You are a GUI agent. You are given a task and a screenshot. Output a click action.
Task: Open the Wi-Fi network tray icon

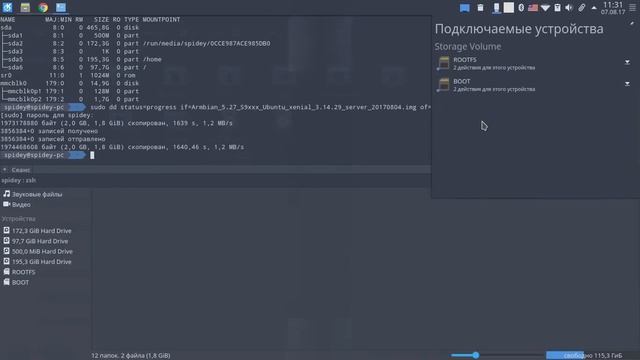[x=545, y=7]
